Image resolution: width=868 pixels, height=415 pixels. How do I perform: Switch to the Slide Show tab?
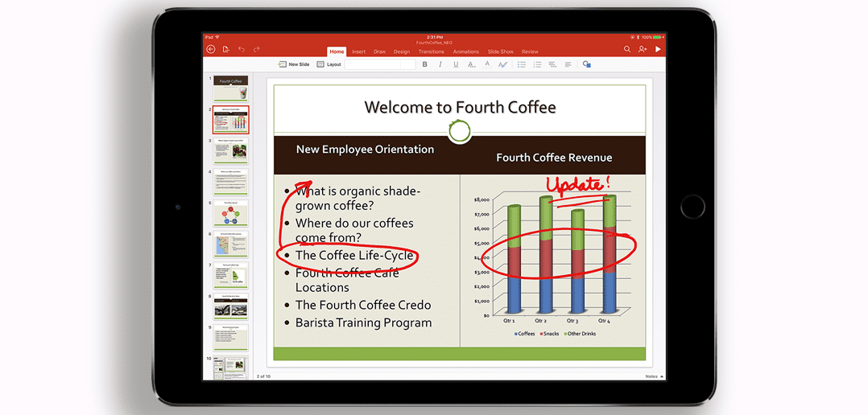501,51
